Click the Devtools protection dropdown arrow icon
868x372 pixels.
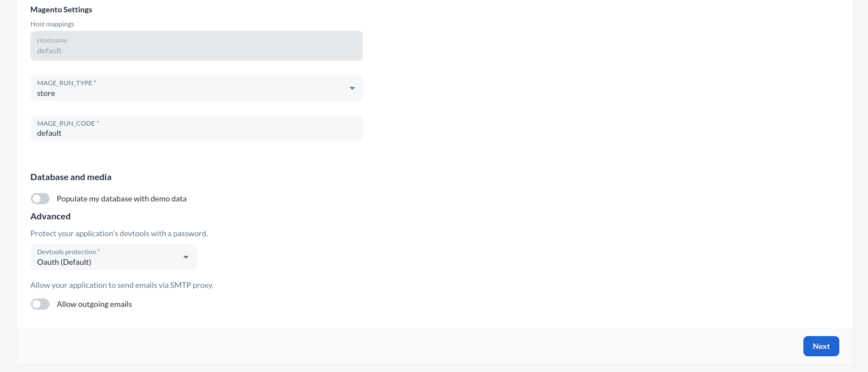coord(186,257)
